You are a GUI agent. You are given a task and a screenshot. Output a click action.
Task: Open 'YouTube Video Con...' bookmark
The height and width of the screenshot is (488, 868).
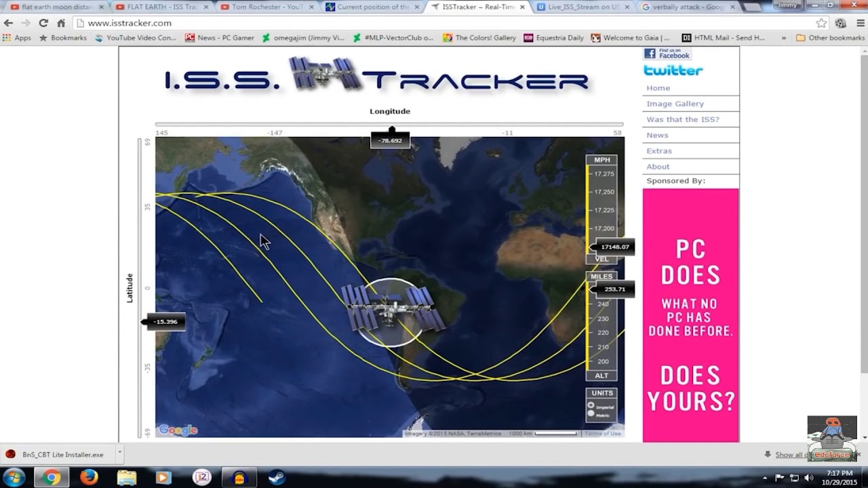[136, 38]
